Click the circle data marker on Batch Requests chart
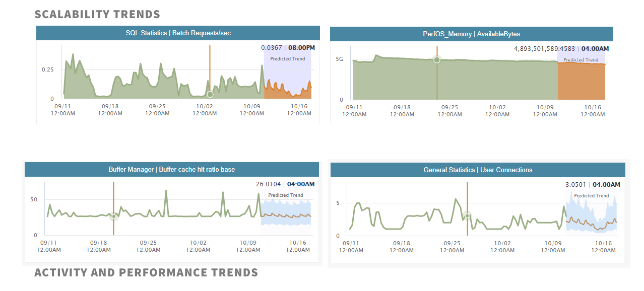The width and height of the screenshot is (644, 291). tap(210, 94)
